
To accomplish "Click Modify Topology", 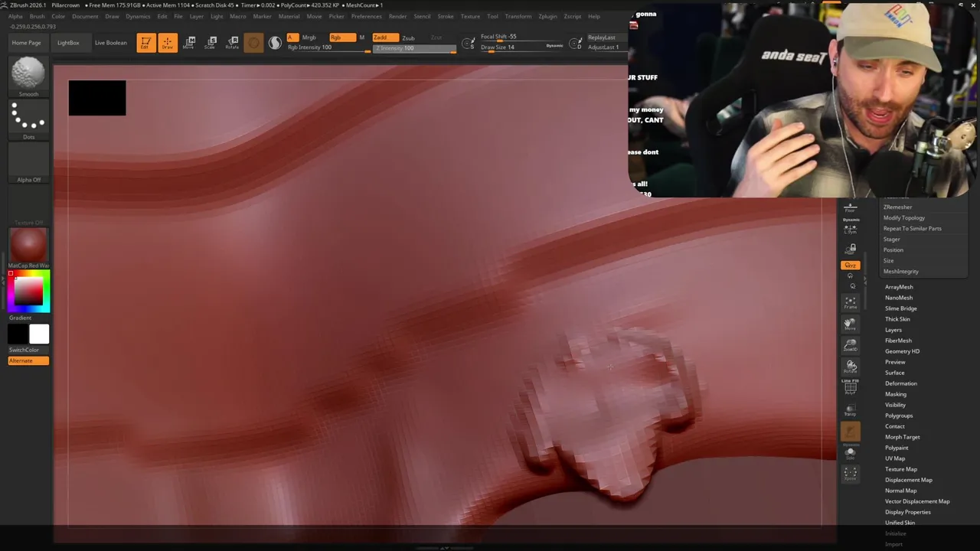I will [904, 218].
